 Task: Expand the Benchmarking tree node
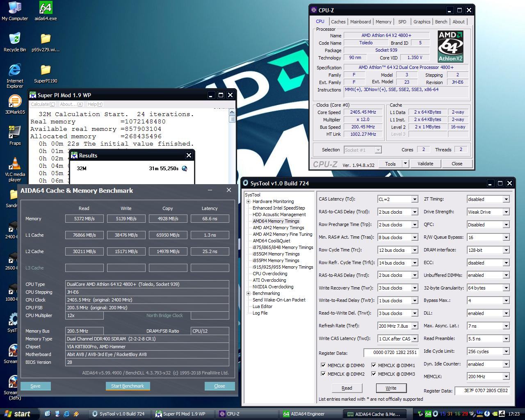pyautogui.click(x=248, y=293)
